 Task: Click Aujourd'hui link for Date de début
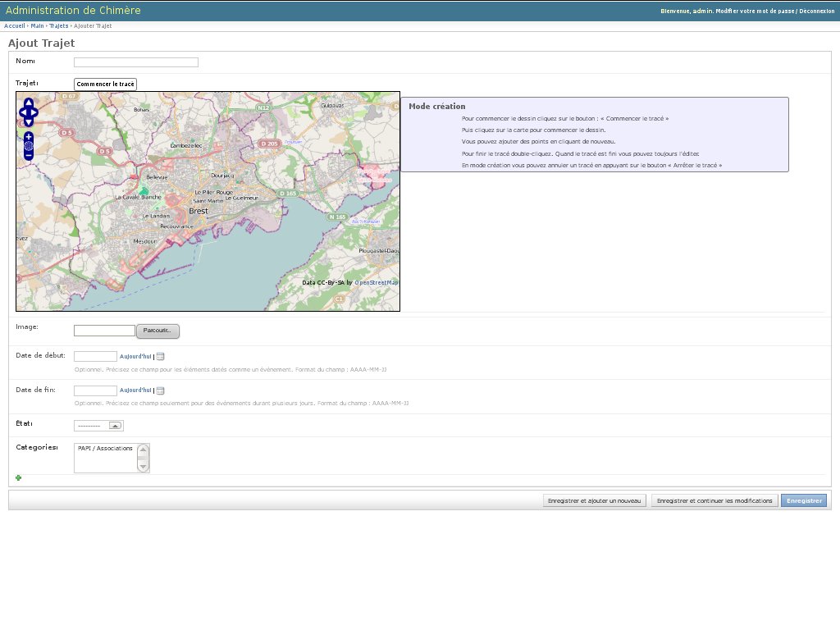coord(135,356)
